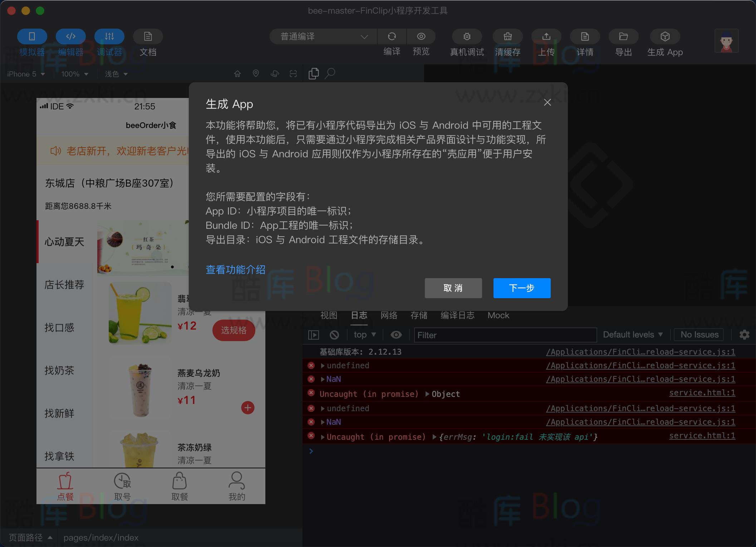This screenshot has width=756, height=547.
Task: Expand the Default levels dropdown
Action: click(633, 334)
